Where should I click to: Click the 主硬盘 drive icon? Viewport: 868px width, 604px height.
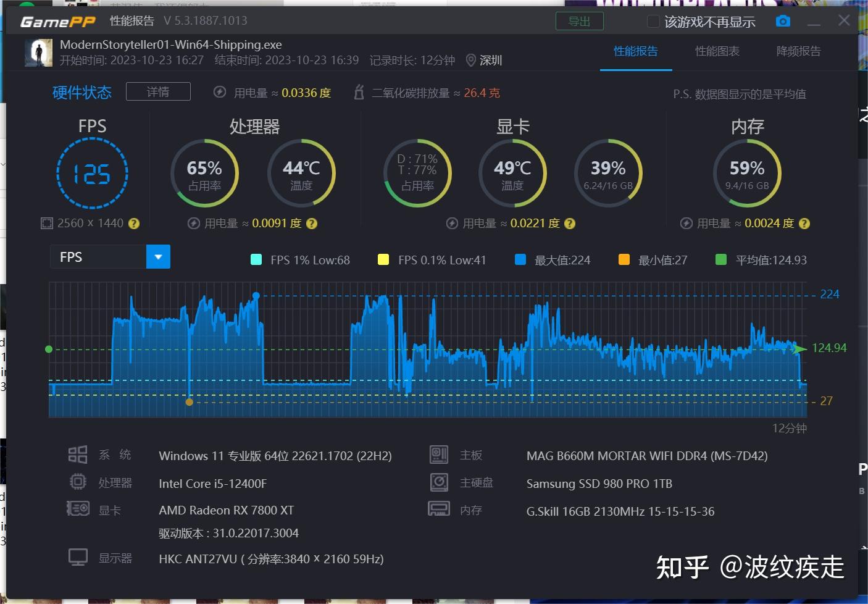(438, 482)
